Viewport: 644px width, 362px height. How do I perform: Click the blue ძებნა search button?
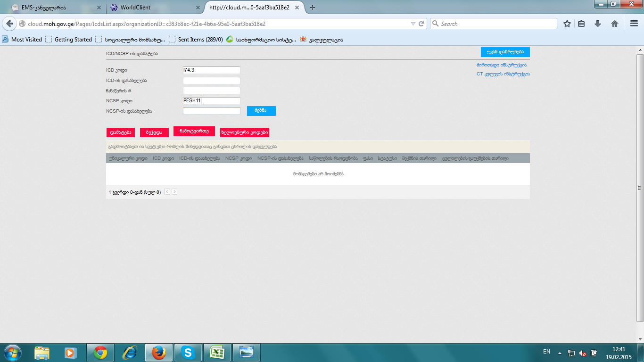coord(261,111)
